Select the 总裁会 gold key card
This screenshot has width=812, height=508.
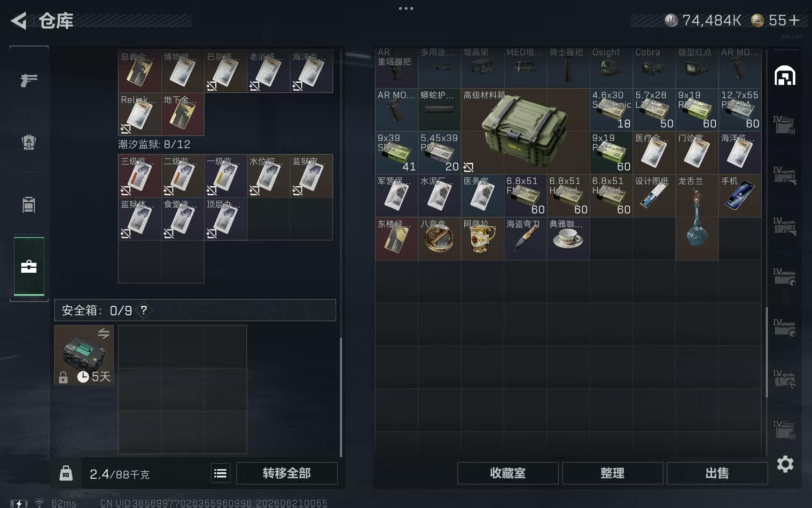(140, 71)
